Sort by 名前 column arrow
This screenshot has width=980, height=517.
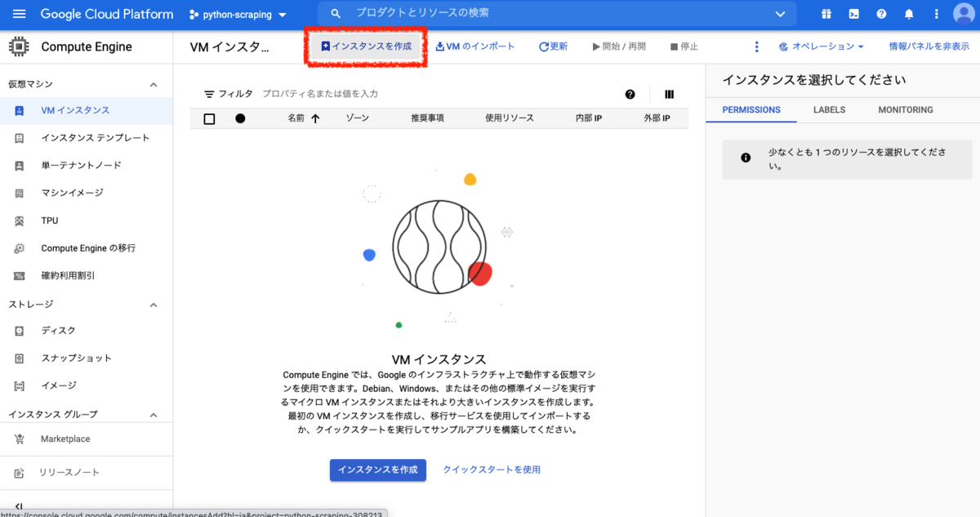315,118
